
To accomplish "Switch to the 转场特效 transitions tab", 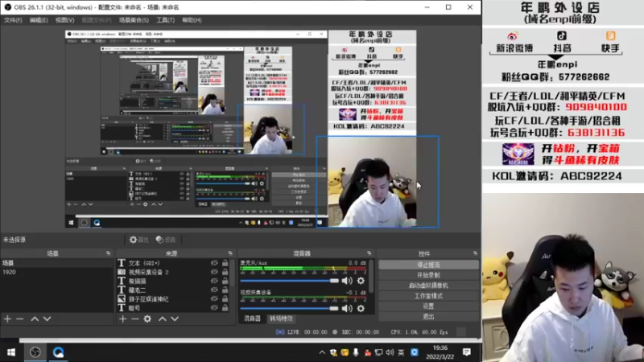I will coord(281,319).
